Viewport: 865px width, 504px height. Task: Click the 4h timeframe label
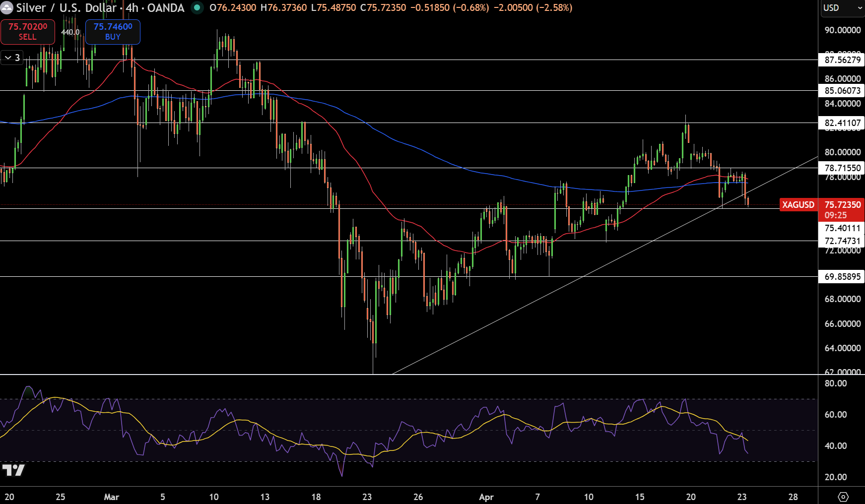pos(132,8)
